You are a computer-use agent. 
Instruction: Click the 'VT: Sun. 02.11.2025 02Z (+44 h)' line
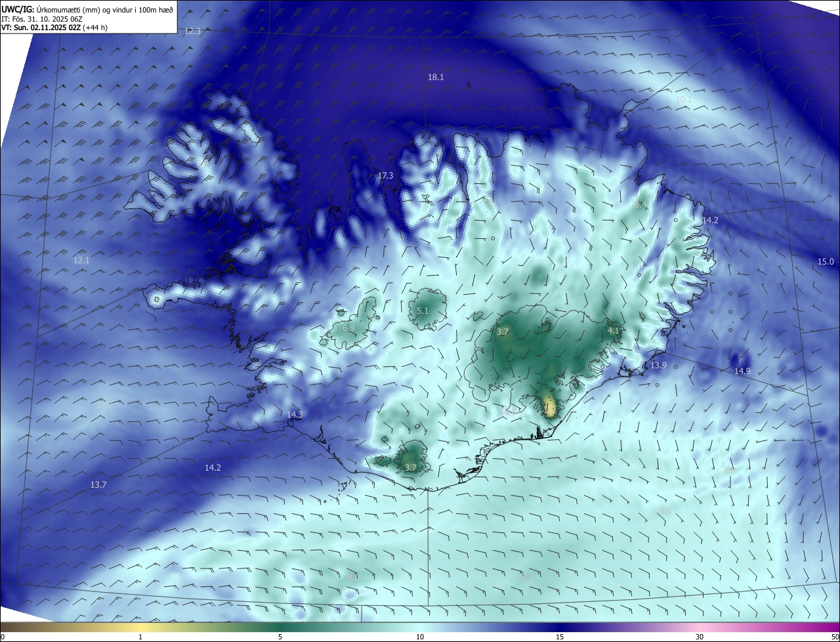coord(54,28)
